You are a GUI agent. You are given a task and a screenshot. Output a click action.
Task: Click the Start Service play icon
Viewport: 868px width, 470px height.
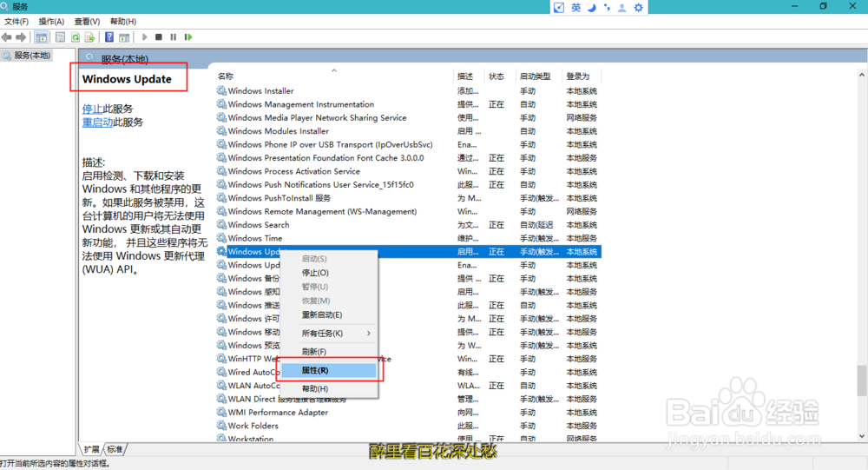tap(144, 37)
